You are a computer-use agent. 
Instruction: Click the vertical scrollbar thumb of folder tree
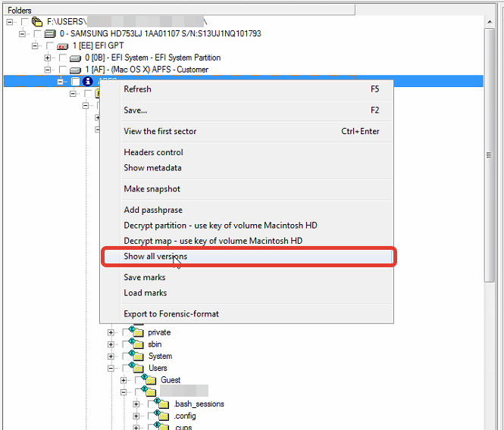pyautogui.click(x=490, y=155)
